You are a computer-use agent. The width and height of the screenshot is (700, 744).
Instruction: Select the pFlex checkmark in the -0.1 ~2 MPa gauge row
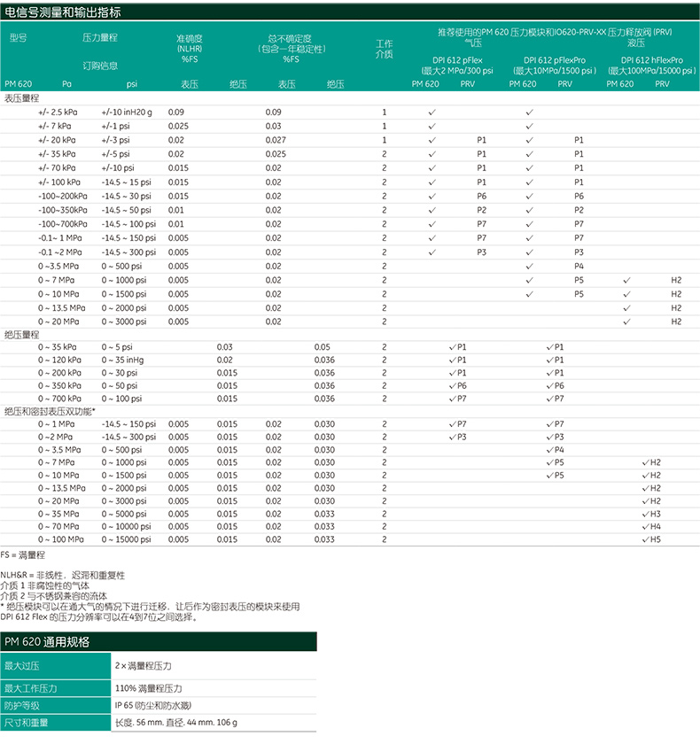click(x=432, y=252)
